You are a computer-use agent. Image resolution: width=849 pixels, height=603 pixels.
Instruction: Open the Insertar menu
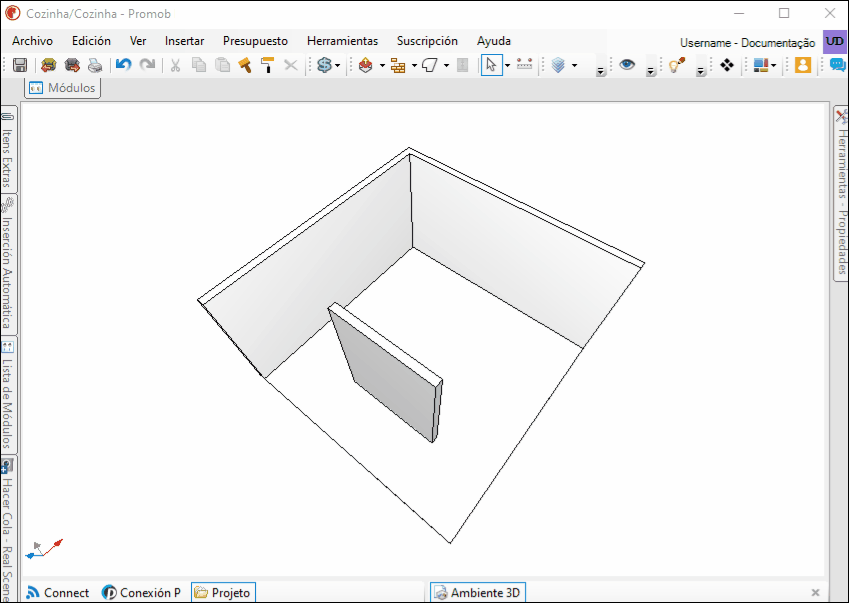point(185,41)
